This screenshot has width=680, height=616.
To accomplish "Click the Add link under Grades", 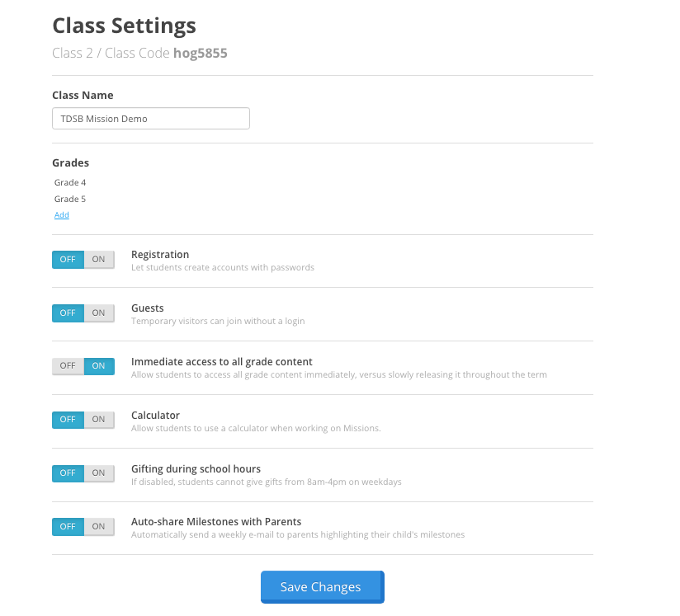I will coord(61,214).
